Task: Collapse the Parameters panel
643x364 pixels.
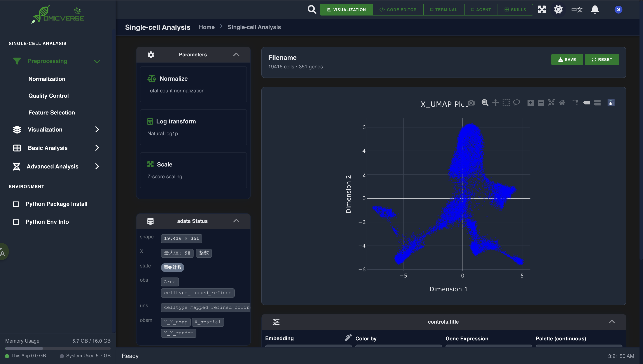Action: pyautogui.click(x=236, y=54)
